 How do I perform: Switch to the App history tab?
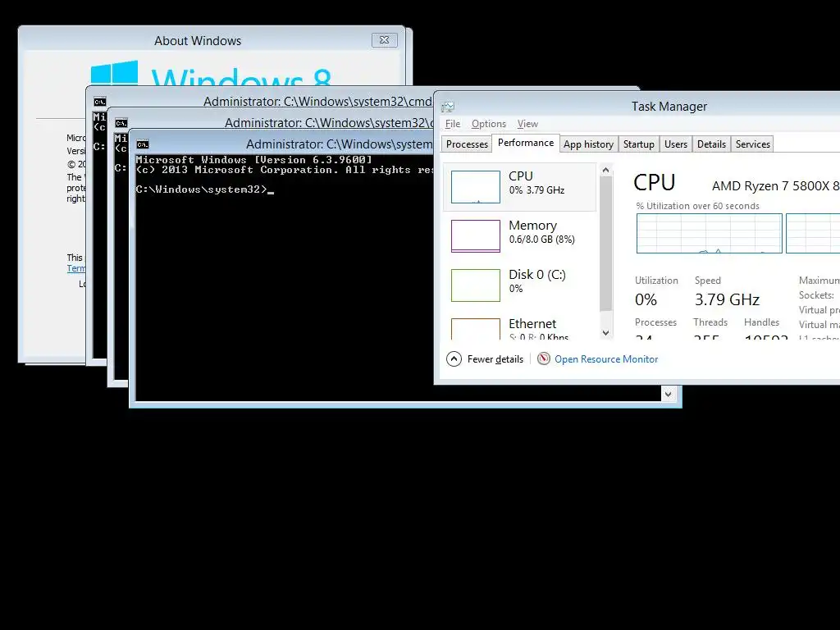(x=588, y=144)
